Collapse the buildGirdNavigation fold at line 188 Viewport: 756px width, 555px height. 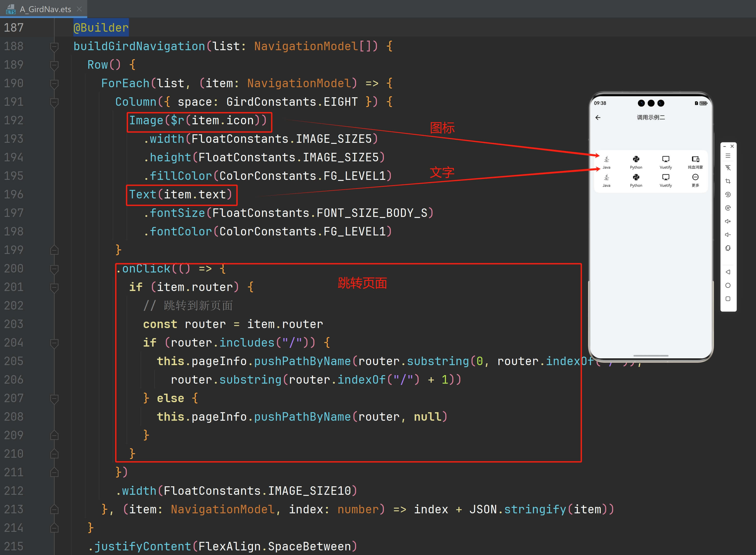pos(54,46)
